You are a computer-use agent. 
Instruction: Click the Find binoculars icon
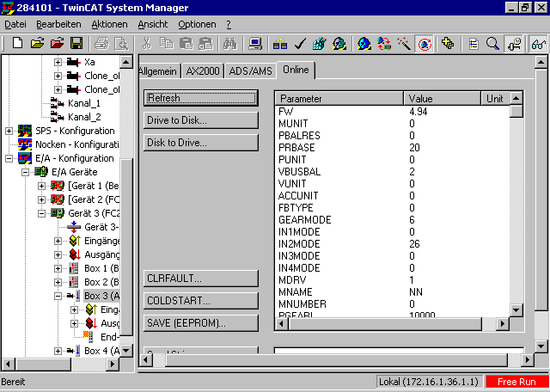coord(230,44)
